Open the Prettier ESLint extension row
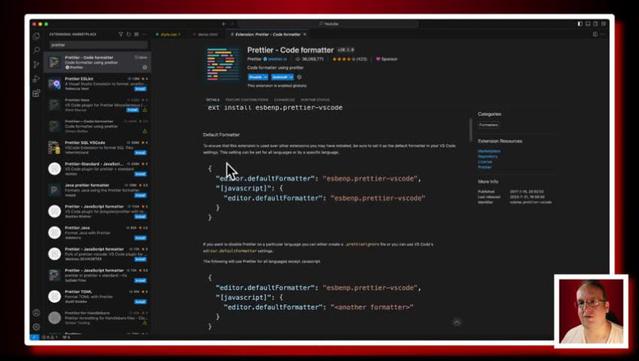Screen dimensions: 639x361 pyautogui.click(x=98, y=84)
